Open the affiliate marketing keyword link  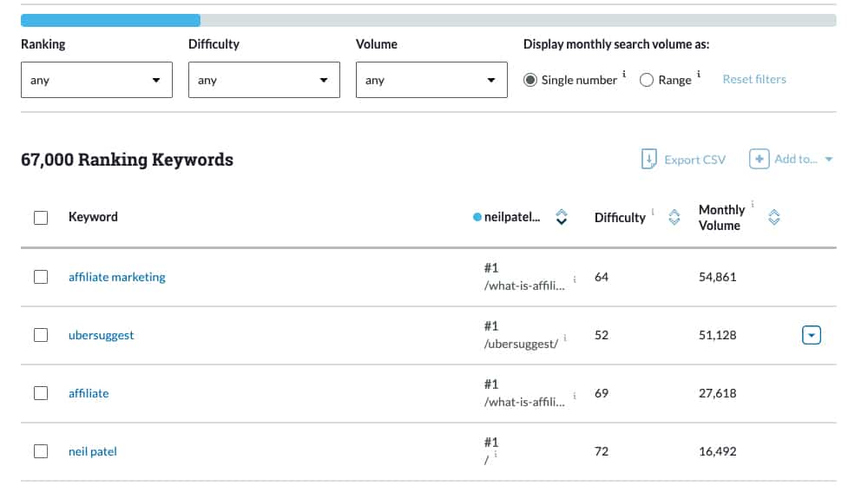click(x=117, y=277)
